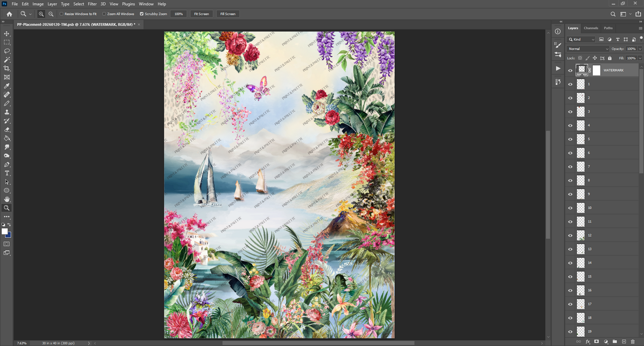The image size is (644, 346).
Task: Turn off layer filtering switch
Action: pos(641,39)
